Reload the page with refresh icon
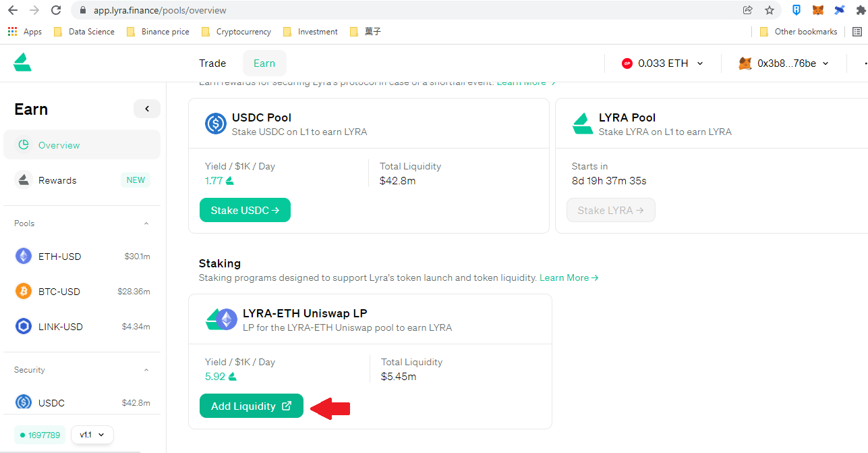Screen dimensions: 868x453 56,10
